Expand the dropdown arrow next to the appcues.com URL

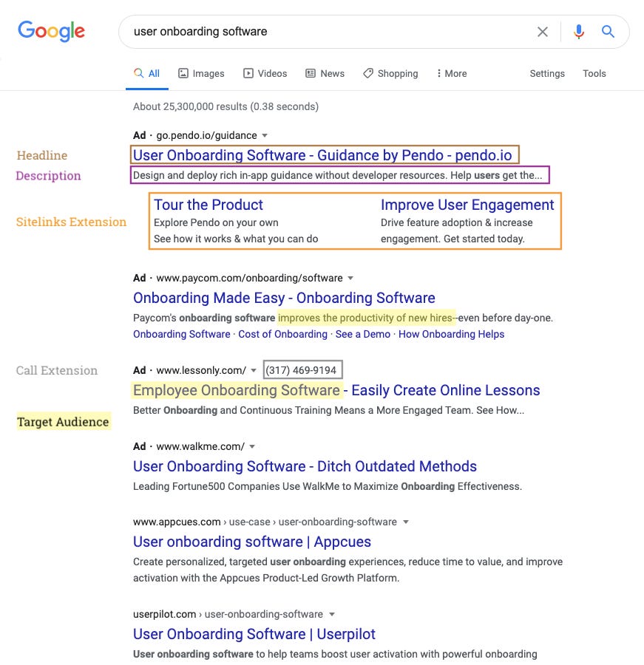pyautogui.click(x=406, y=522)
